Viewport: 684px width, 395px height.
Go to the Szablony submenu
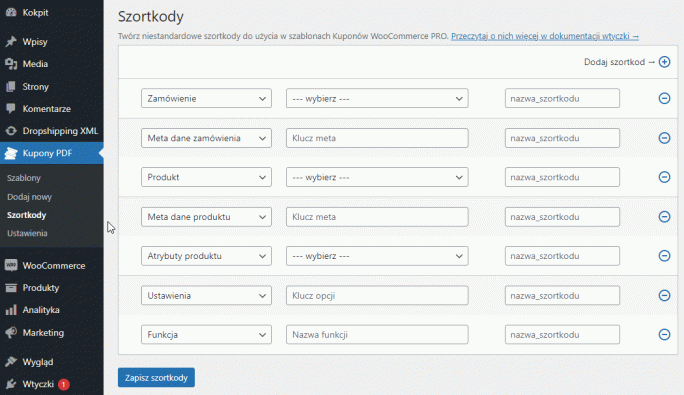tap(24, 178)
